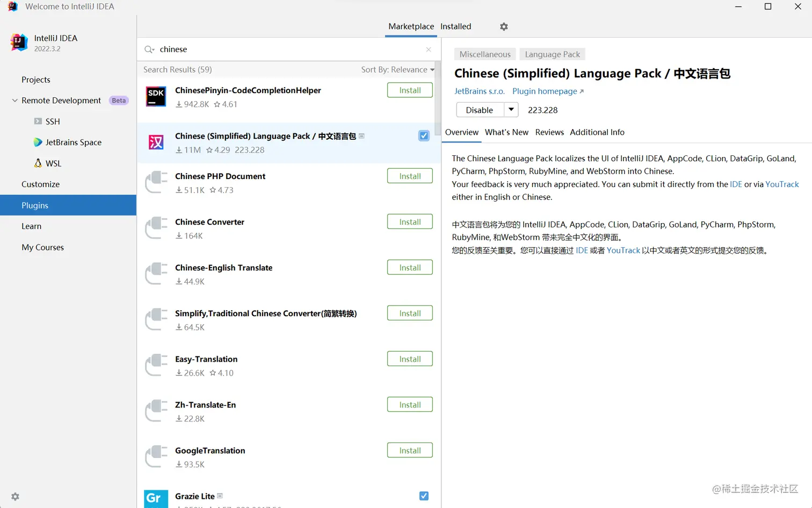
Task: Click the 'Search Results (59)' label
Action: point(177,70)
